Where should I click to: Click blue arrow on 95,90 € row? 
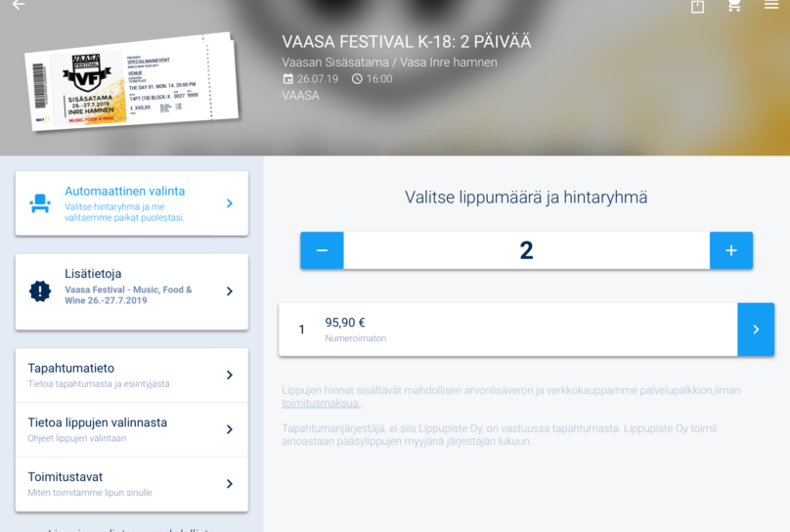coord(756,330)
